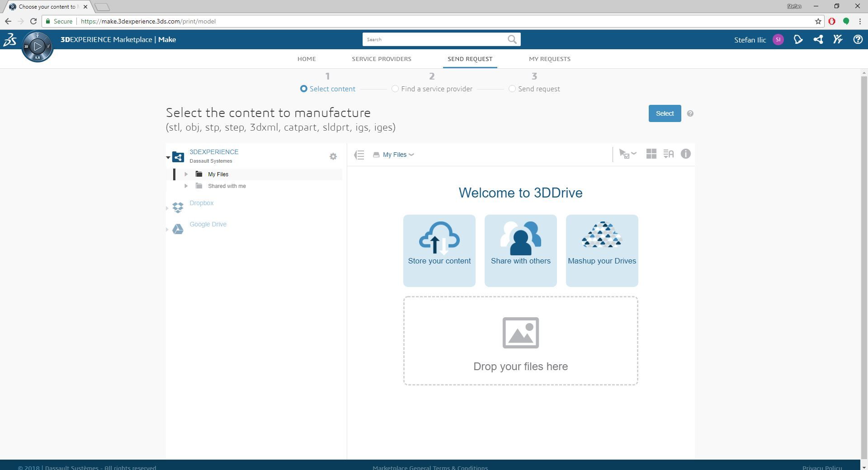Open the My Files breadcrumb dropdown
Screen dimensions: 868x470
click(x=411, y=155)
